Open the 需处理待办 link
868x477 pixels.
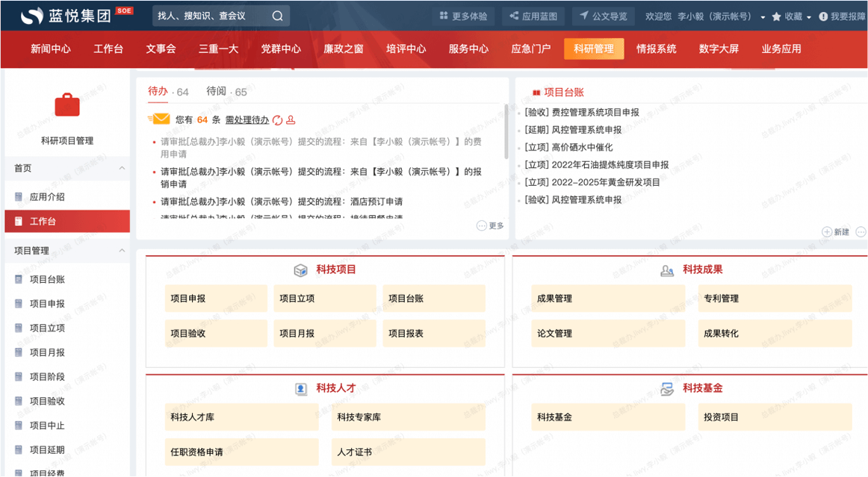(x=247, y=120)
